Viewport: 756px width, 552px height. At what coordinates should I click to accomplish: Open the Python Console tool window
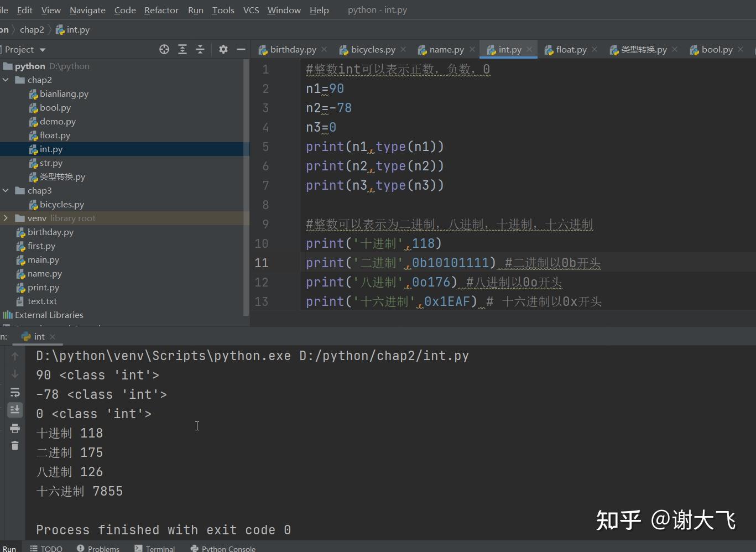tap(223, 548)
